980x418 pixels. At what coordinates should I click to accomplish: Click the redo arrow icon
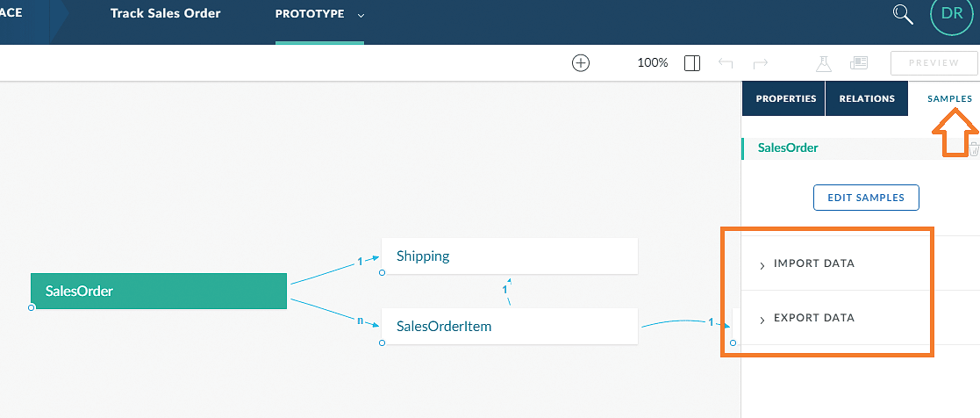[761, 63]
